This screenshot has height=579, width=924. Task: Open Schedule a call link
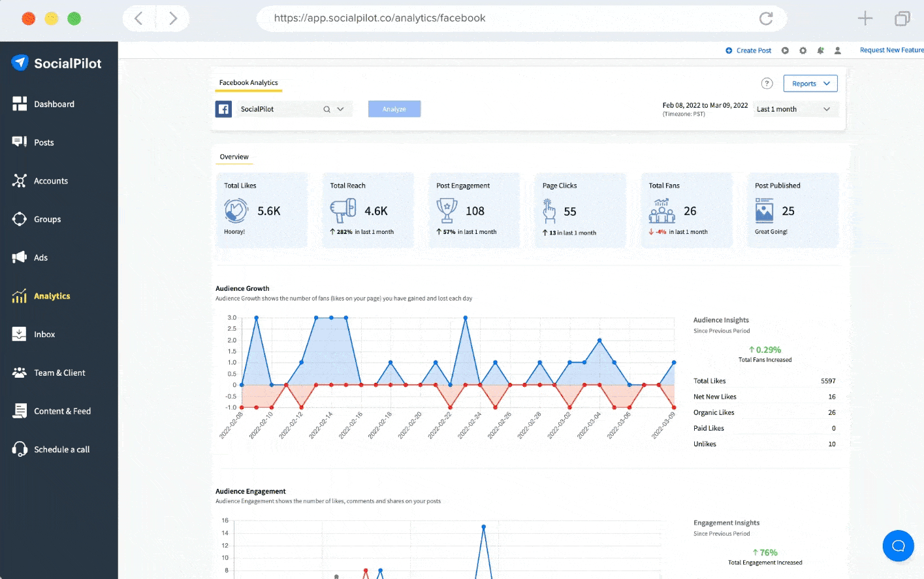[x=62, y=450]
